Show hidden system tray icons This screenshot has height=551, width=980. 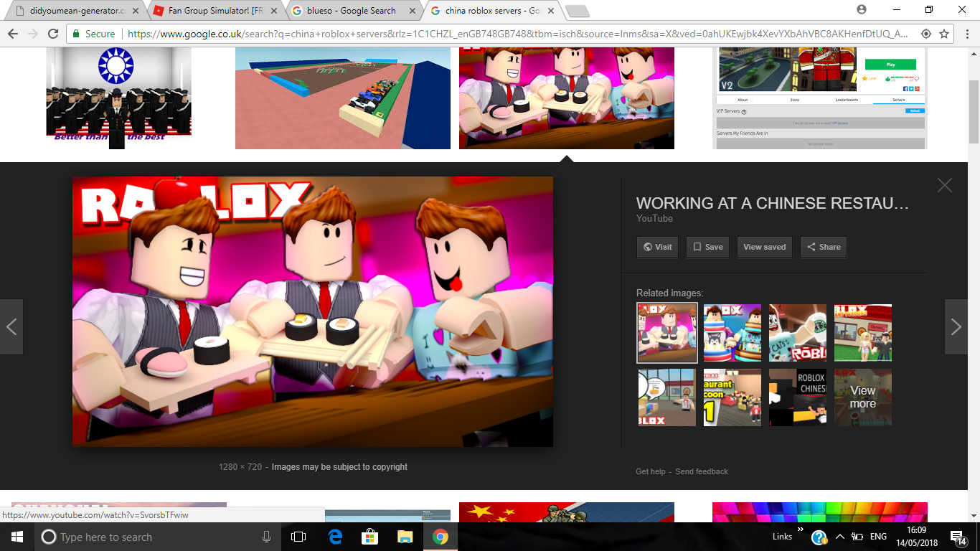[x=839, y=537]
